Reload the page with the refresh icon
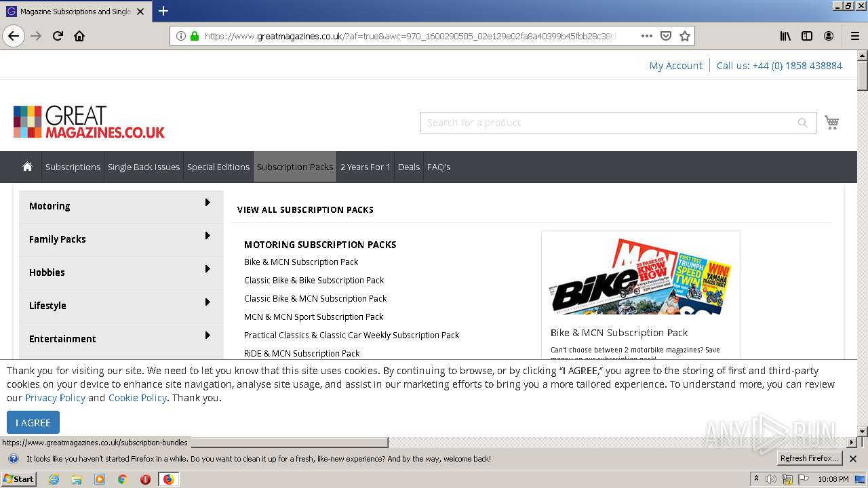868x488 pixels. 58,36
